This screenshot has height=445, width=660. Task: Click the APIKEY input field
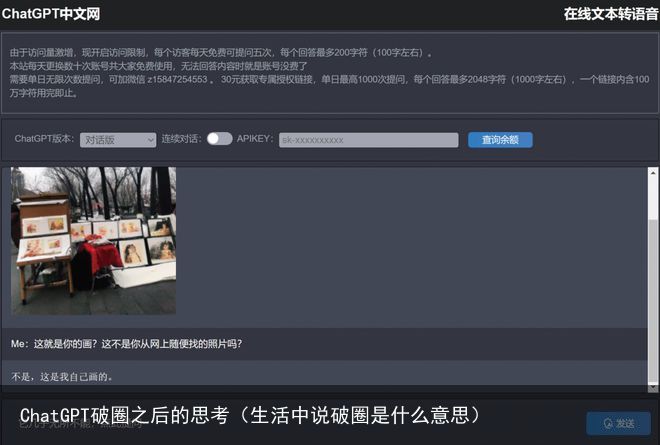click(x=368, y=140)
